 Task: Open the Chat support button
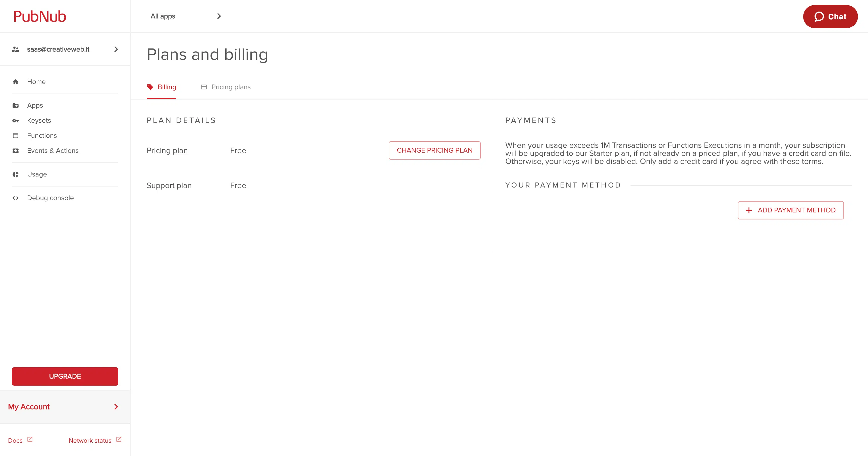coord(830,17)
